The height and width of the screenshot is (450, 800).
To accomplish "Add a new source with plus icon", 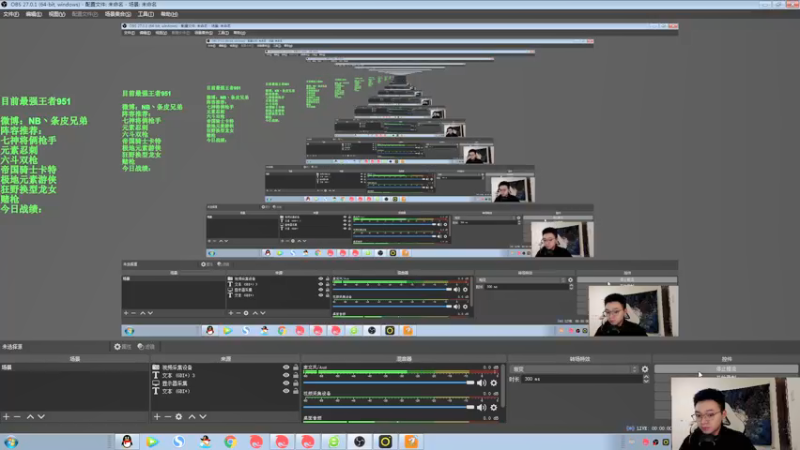I will [157, 417].
